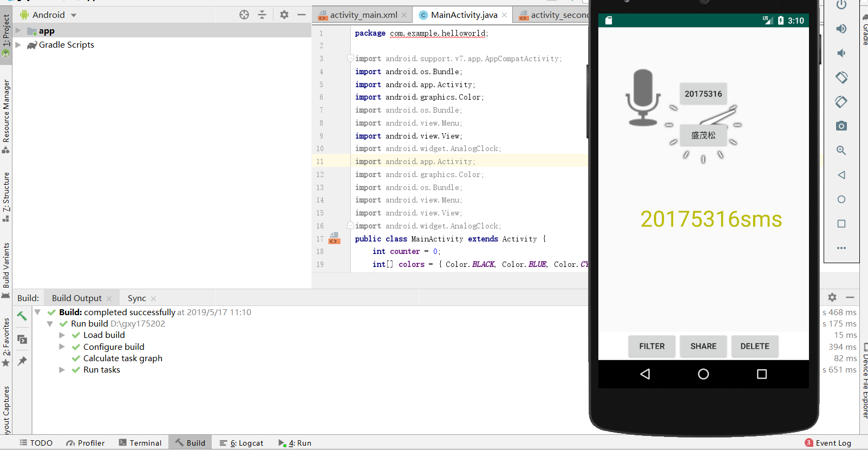Collapse the Build completed successfully node
This screenshot has height=450, width=868.
click(37, 312)
